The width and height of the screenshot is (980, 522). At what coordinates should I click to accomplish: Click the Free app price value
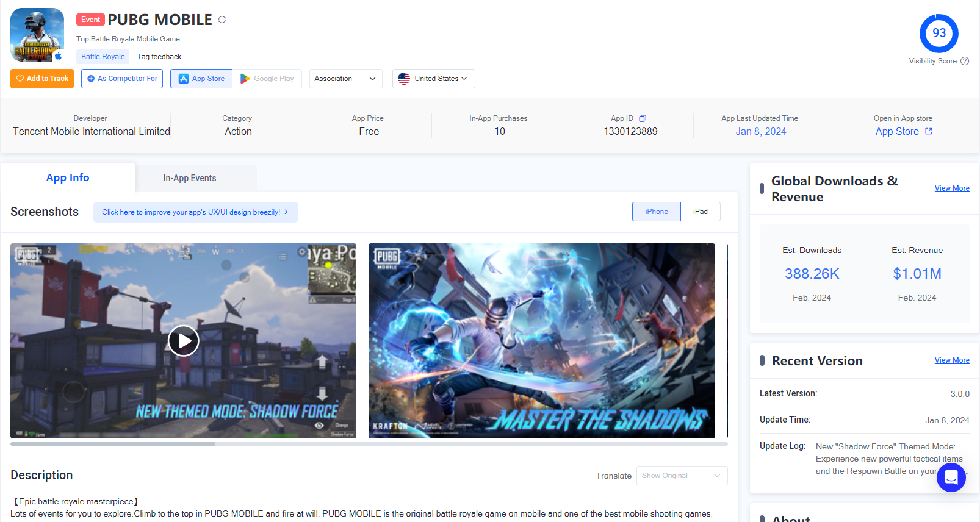369,131
